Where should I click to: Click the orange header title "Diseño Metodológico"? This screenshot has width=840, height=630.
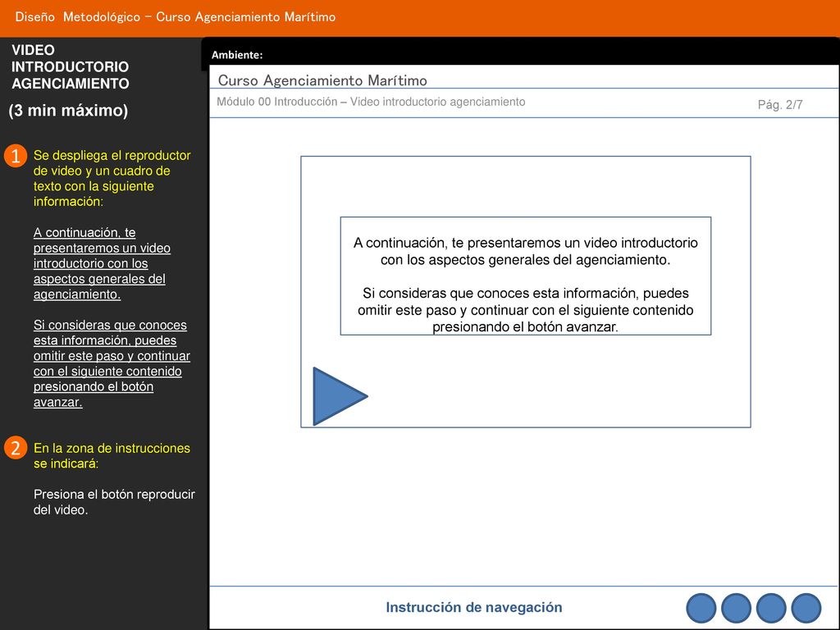tap(176, 16)
